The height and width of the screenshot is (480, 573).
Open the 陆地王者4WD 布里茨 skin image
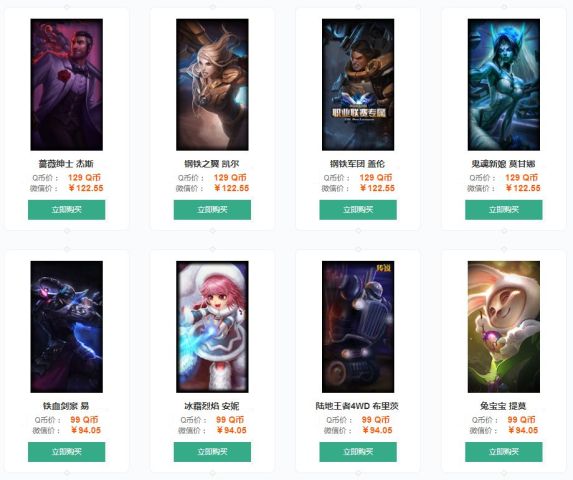[358, 327]
